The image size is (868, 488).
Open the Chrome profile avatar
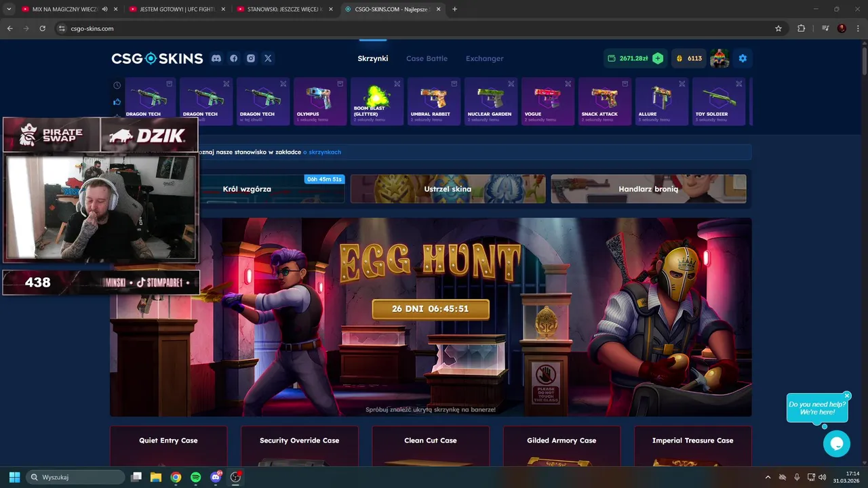coord(842,28)
